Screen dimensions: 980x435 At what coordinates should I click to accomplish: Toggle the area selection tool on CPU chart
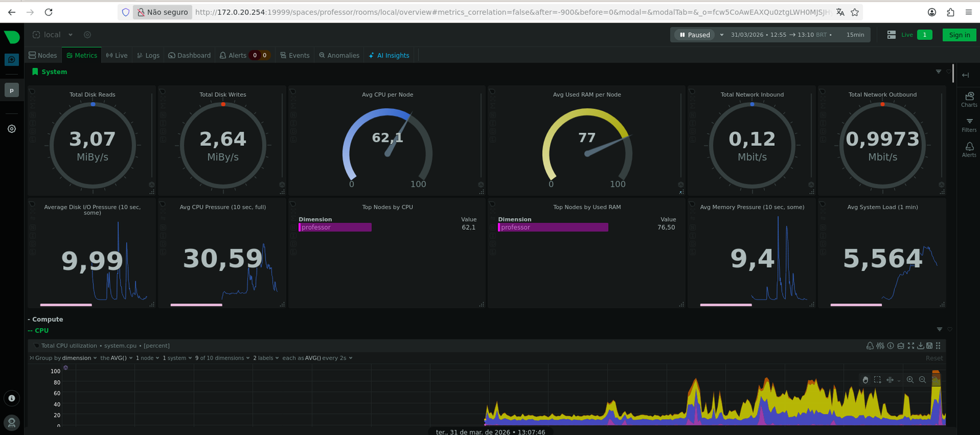pos(877,380)
